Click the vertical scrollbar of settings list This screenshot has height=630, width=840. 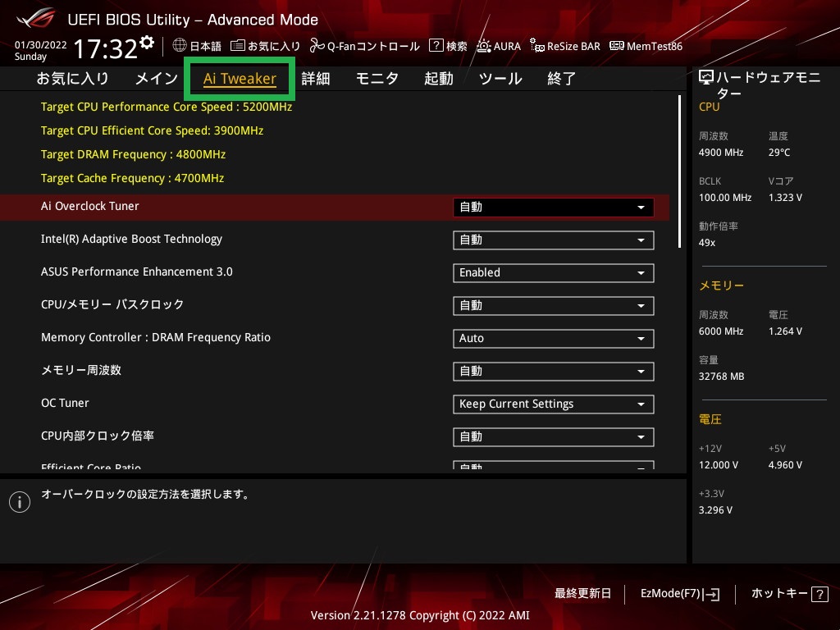[x=679, y=171]
